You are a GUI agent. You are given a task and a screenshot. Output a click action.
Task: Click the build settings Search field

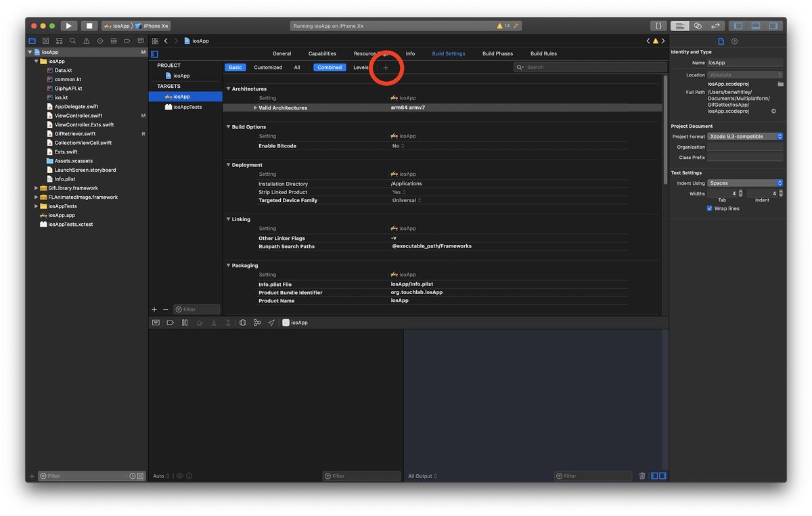click(x=589, y=67)
